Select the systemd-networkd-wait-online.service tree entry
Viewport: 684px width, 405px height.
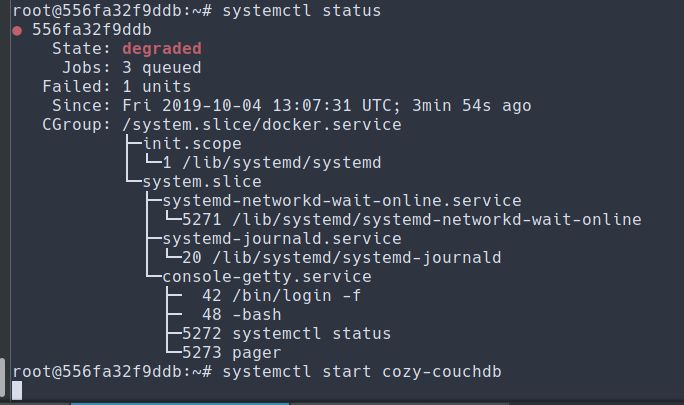pyautogui.click(x=341, y=201)
